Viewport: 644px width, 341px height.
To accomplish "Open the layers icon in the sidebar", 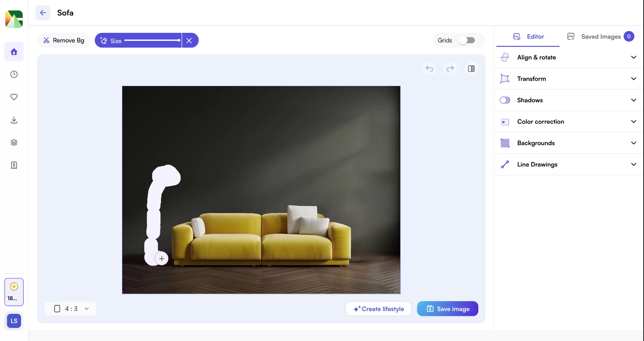I will coord(14,142).
